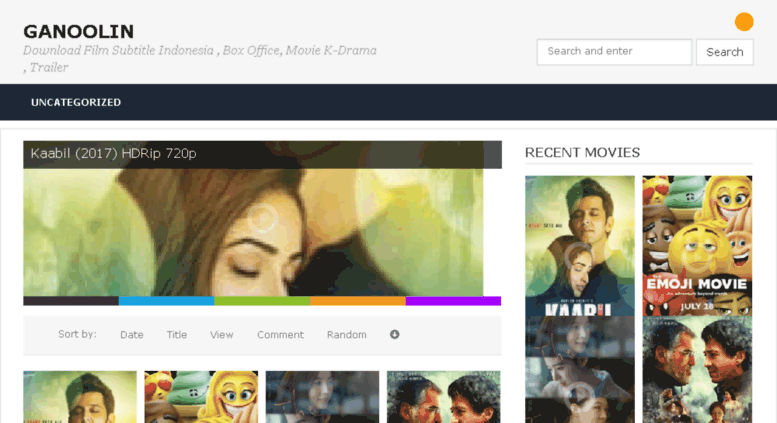
Task: Open the two-men thumbnail in the post grid
Action: pyautogui.click(x=444, y=397)
